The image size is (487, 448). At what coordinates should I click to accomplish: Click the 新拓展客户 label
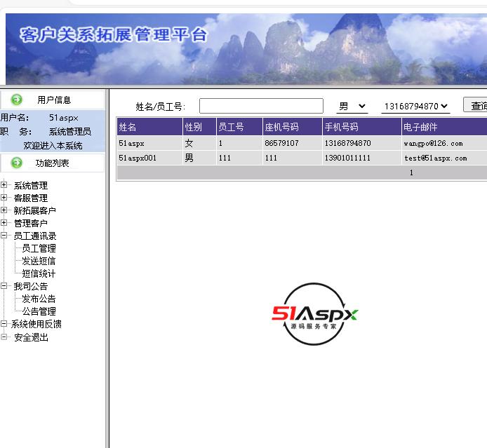35,210
